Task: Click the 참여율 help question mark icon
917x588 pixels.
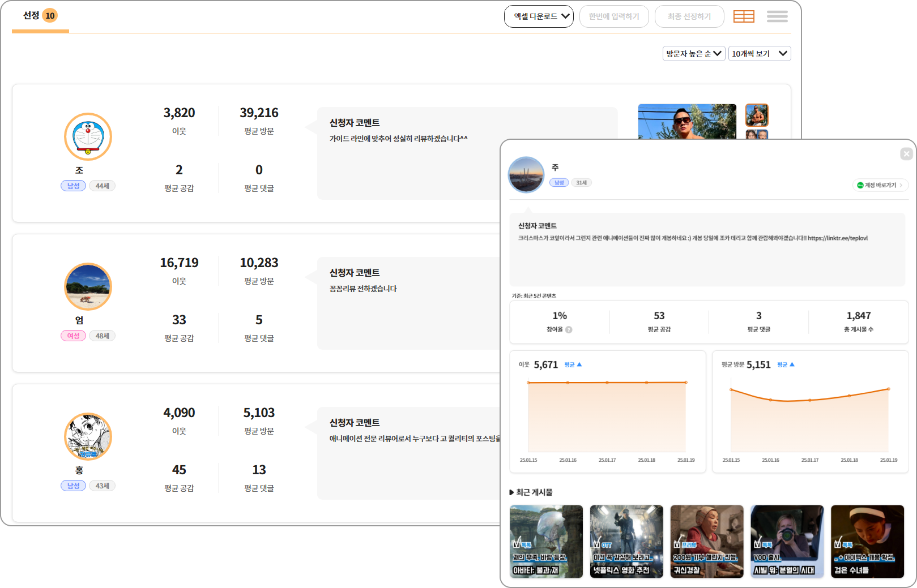Action: pyautogui.click(x=569, y=329)
